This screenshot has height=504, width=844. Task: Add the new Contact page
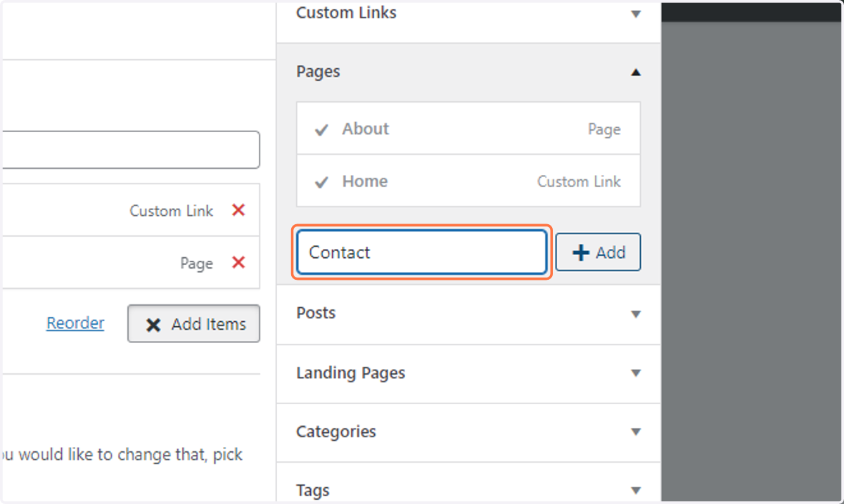[598, 252]
